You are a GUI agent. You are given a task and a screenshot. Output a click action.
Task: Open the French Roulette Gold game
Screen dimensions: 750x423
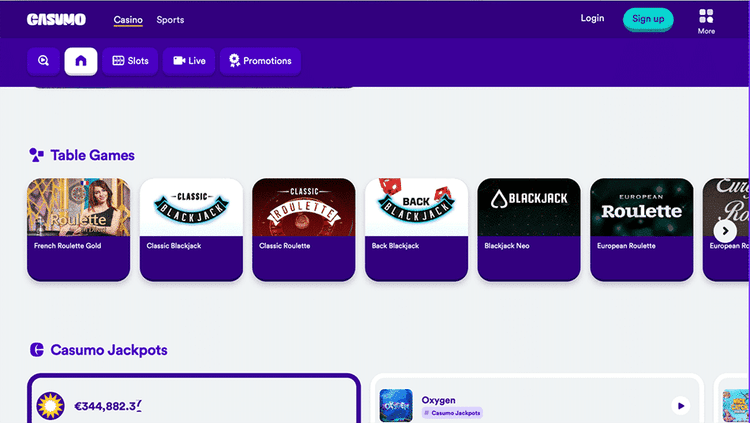78,230
